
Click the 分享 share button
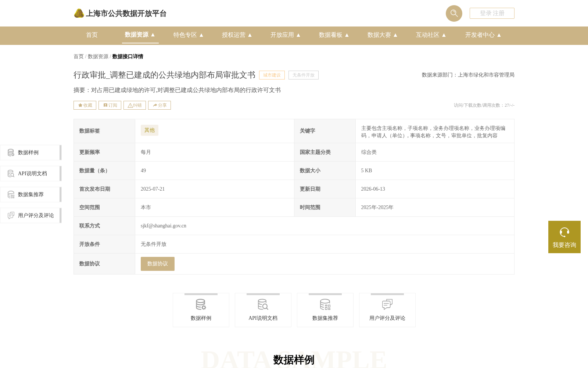pyautogui.click(x=159, y=105)
